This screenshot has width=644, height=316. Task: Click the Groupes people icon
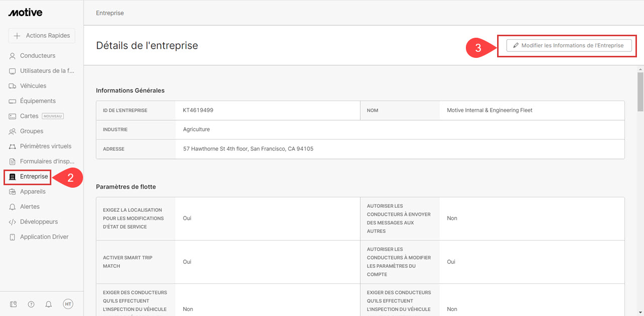click(x=13, y=131)
